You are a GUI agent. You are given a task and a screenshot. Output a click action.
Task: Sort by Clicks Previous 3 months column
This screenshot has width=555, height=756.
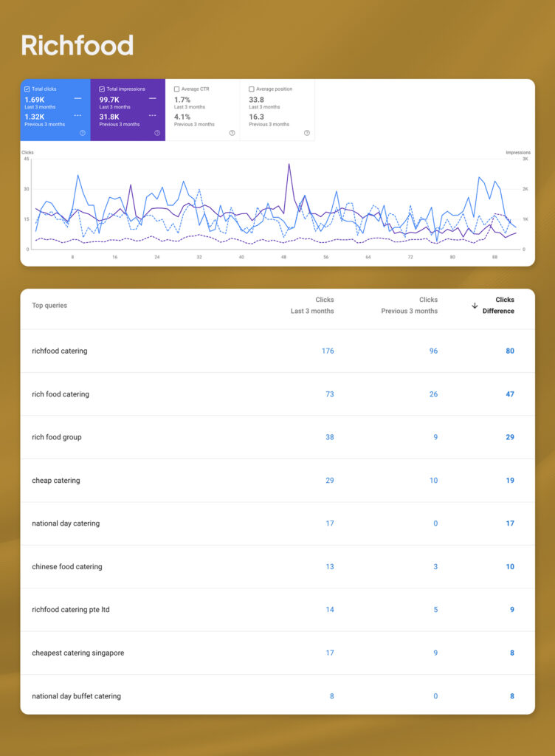point(410,306)
